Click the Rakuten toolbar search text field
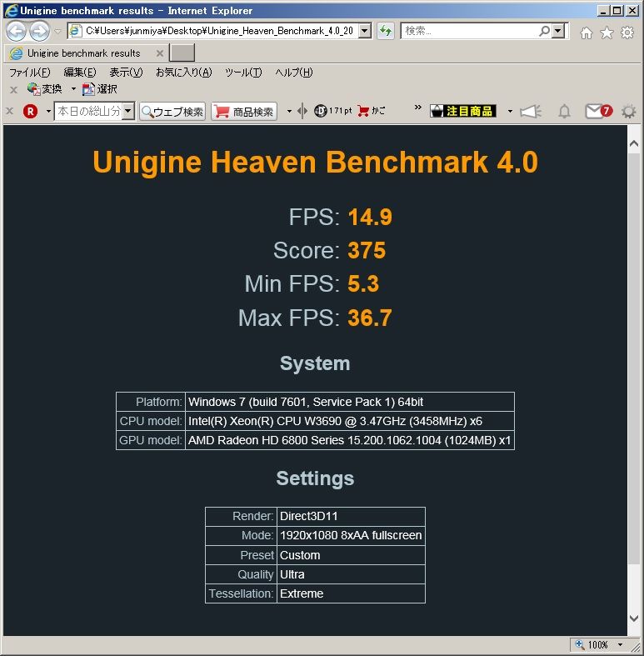 click(x=88, y=112)
